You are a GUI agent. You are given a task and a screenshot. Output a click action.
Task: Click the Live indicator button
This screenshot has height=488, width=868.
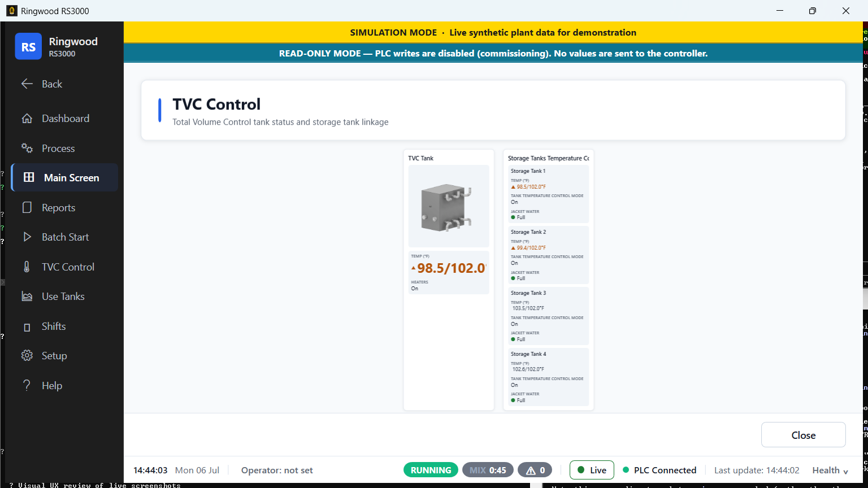(x=592, y=470)
